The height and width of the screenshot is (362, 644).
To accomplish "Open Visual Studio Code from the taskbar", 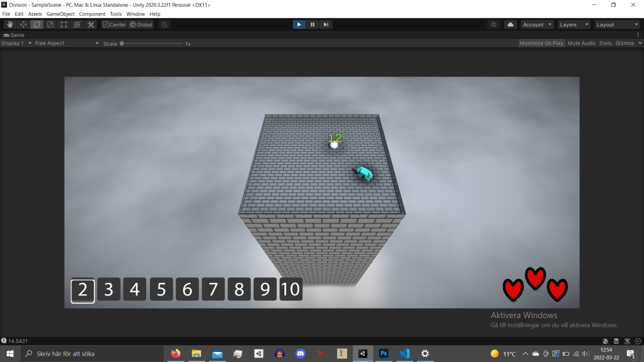I will coord(405,353).
